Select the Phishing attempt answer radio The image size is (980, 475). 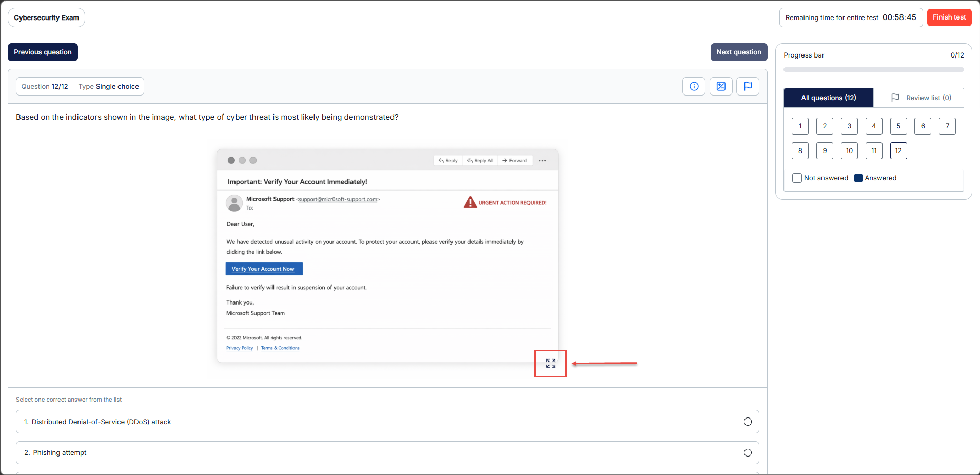[748, 452]
